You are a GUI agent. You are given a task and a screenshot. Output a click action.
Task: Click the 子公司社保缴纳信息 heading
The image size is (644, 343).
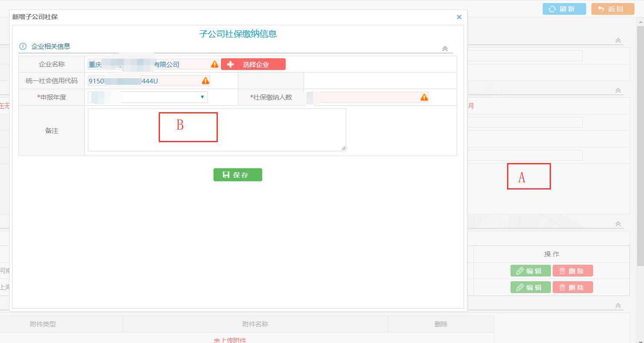[x=238, y=34]
